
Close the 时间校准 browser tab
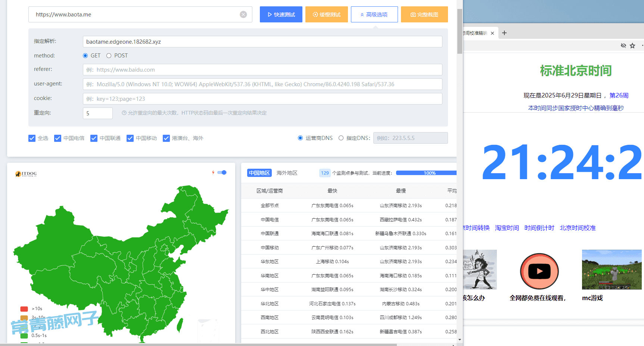[492, 33]
